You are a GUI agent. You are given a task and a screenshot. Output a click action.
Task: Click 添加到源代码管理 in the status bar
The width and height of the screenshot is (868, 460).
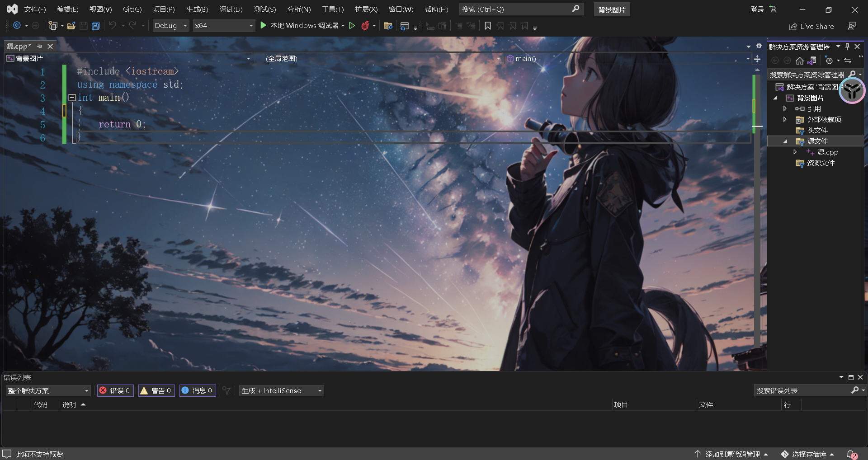click(x=731, y=454)
